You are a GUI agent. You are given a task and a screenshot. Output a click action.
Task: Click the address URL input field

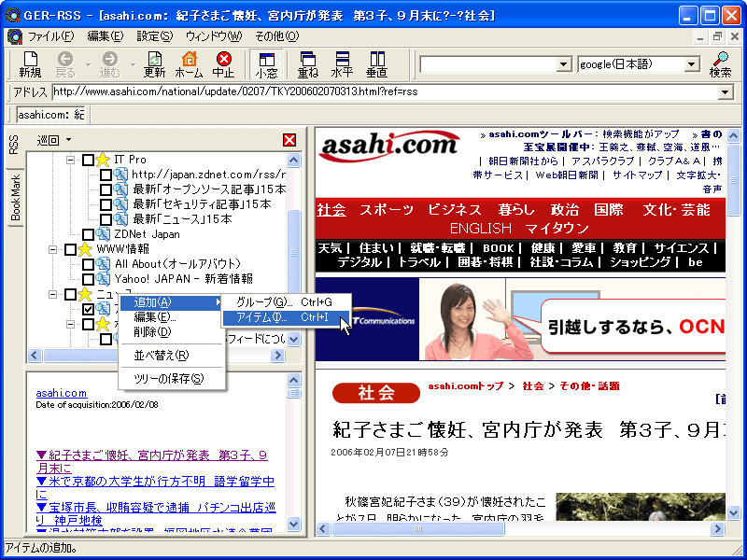tap(385, 91)
